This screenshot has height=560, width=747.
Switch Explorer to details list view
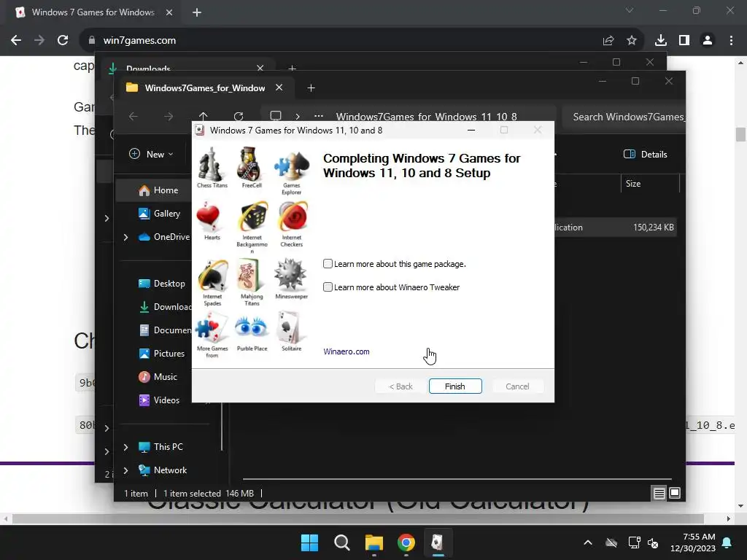click(659, 494)
